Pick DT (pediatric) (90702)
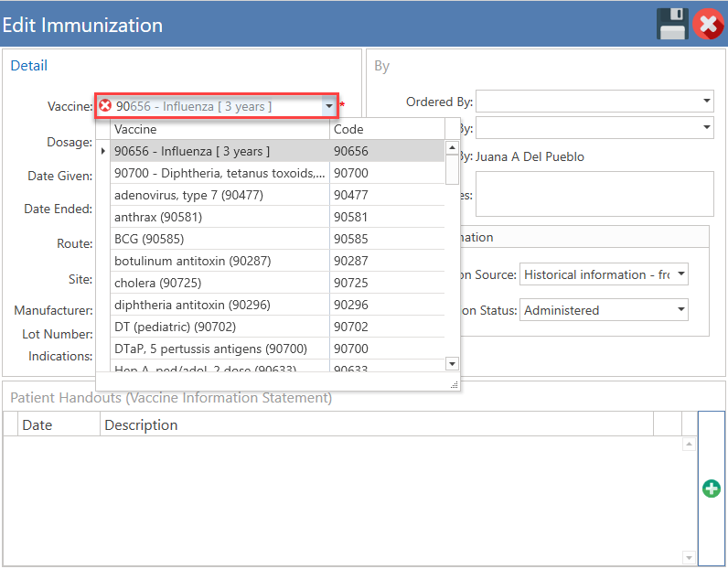728x569 pixels. click(x=277, y=327)
